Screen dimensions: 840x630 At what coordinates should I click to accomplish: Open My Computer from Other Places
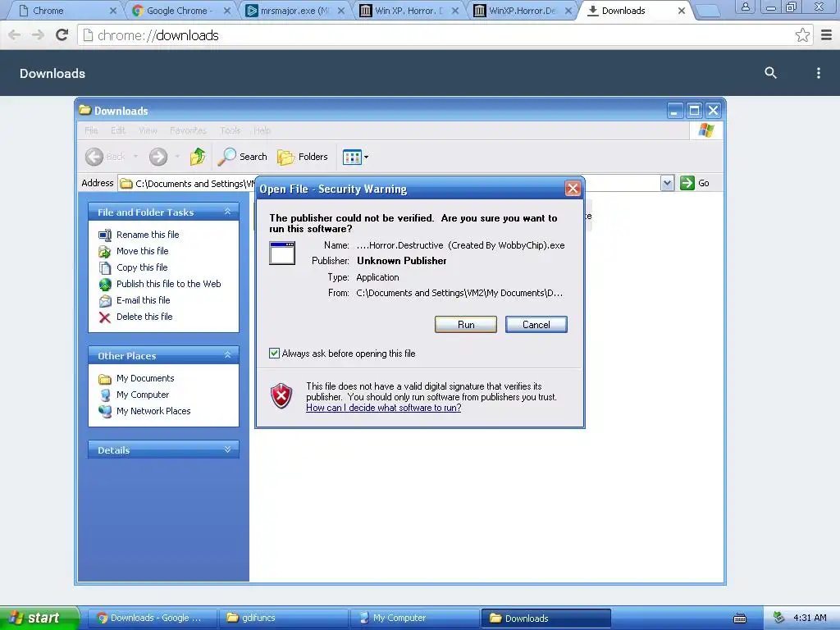click(143, 395)
